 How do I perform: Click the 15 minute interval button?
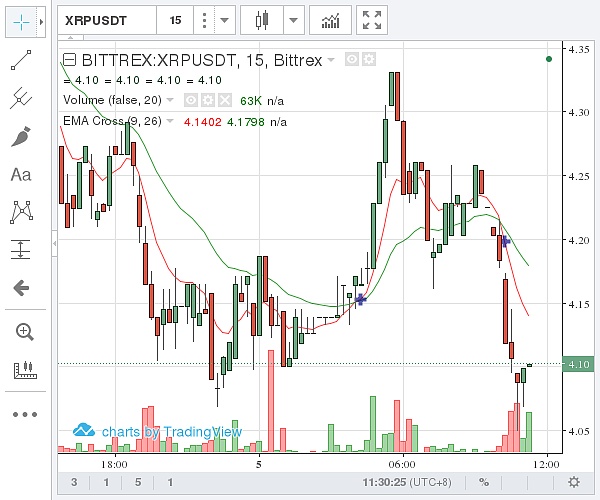click(175, 20)
